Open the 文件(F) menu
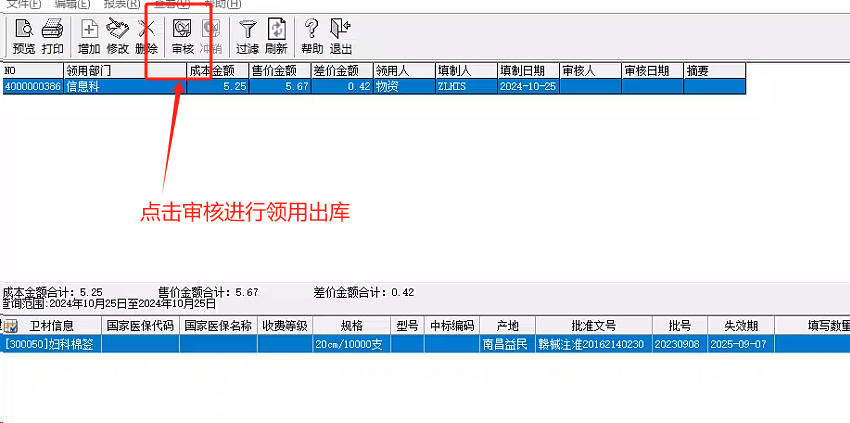 (x=23, y=4)
